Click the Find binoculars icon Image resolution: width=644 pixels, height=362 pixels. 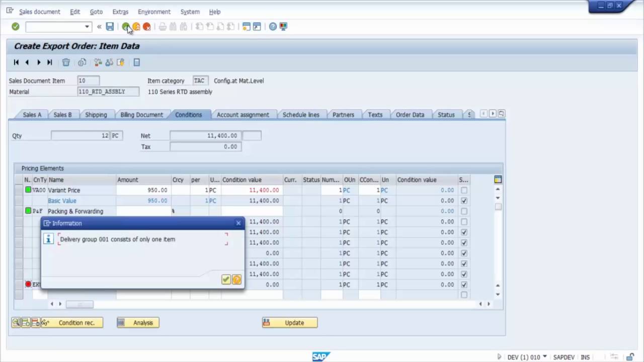click(173, 27)
